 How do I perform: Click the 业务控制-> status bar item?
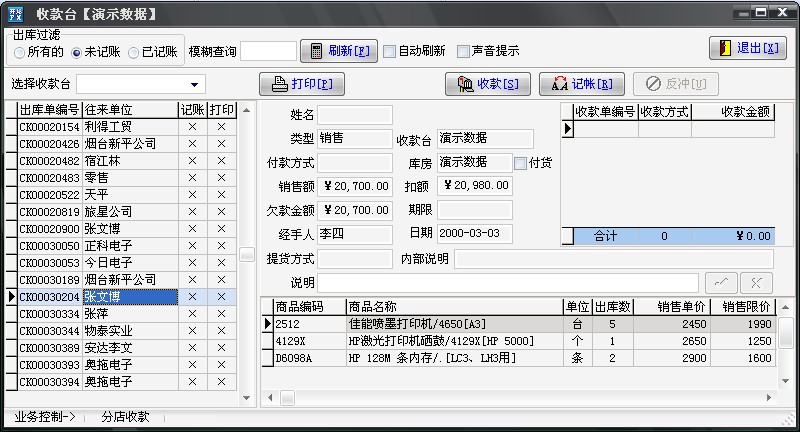45,417
